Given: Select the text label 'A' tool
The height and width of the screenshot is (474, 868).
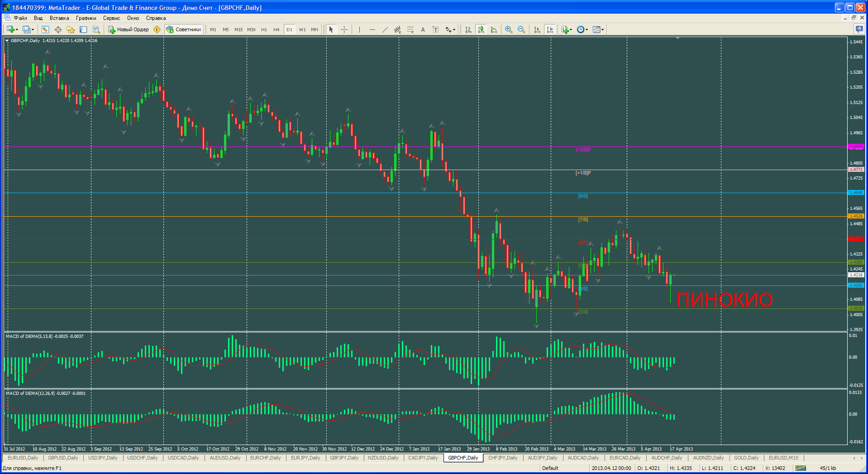Looking at the screenshot, I should pyautogui.click(x=423, y=29).
